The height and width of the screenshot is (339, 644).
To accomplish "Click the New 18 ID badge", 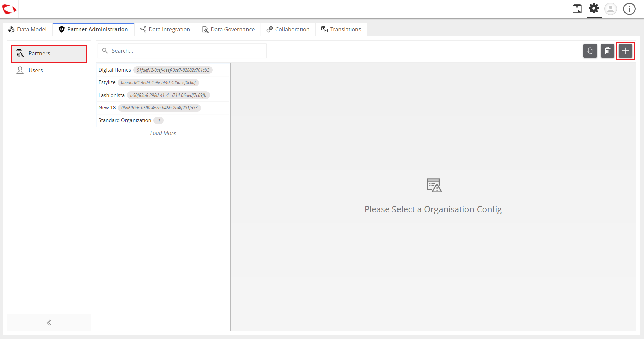I will (x=159, y=108).
